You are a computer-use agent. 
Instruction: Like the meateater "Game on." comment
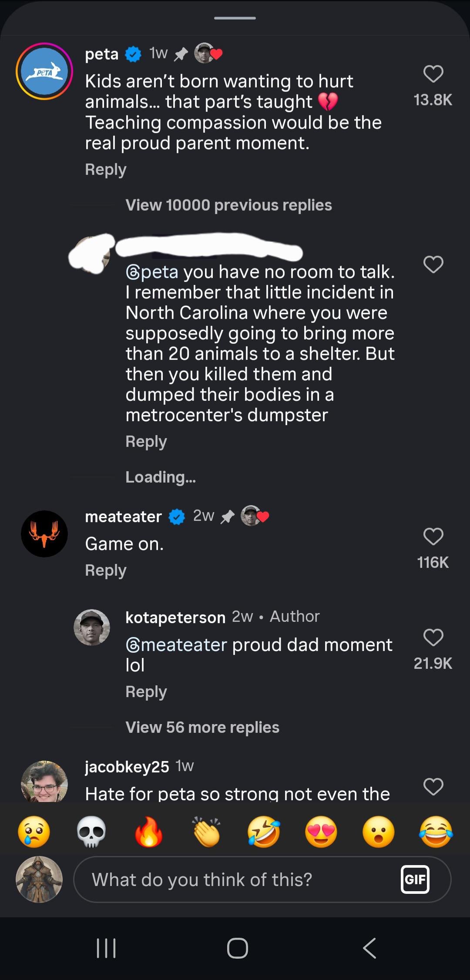point(433,537)
